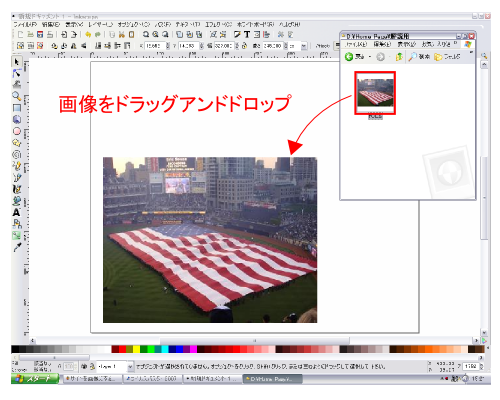Screen dimensions: 500x400
Task: Select the Calligraphy tool
Action: tap(17, 189)
